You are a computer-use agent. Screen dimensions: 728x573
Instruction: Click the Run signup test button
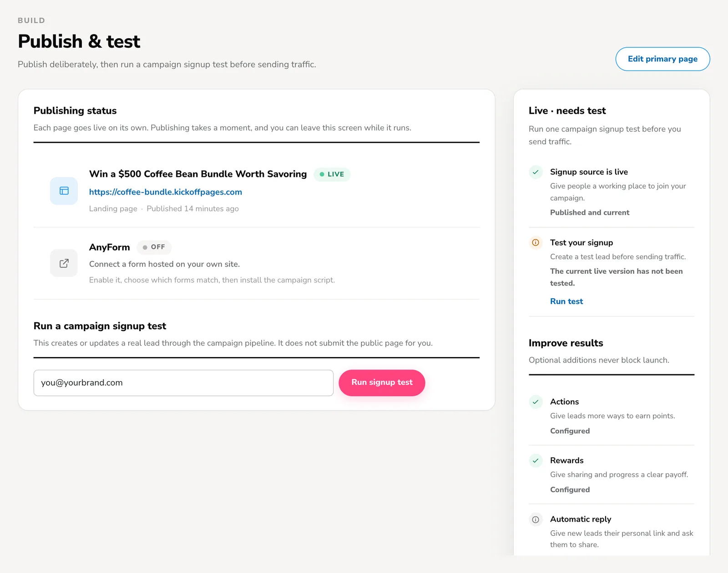[x=382, y=382]
